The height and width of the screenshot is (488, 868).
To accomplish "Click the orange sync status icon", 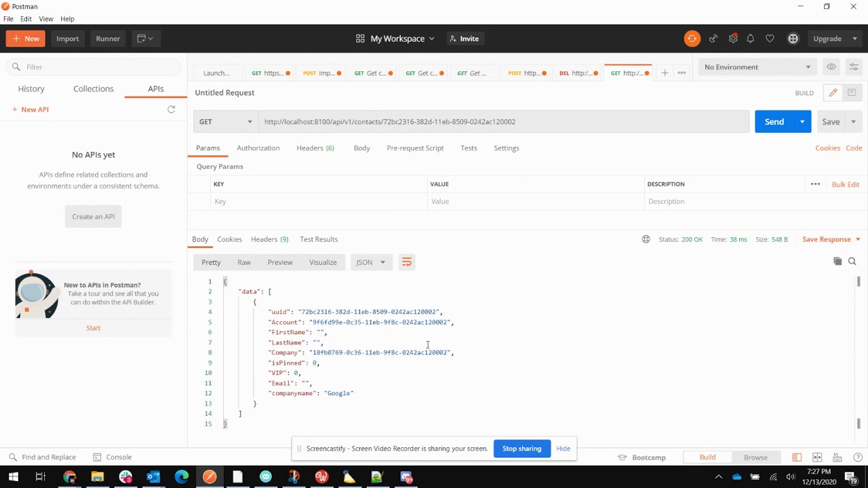I will 692,39.
